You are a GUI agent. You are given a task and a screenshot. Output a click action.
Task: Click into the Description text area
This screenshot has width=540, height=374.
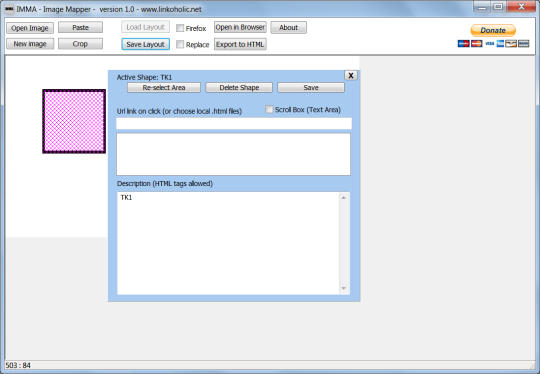(x=228, y=243)
